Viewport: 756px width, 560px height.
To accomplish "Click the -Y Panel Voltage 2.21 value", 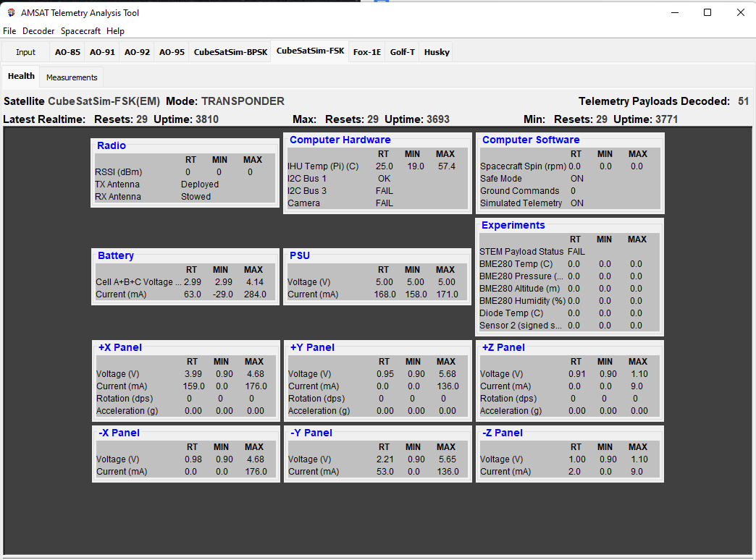I will [385, 459].
